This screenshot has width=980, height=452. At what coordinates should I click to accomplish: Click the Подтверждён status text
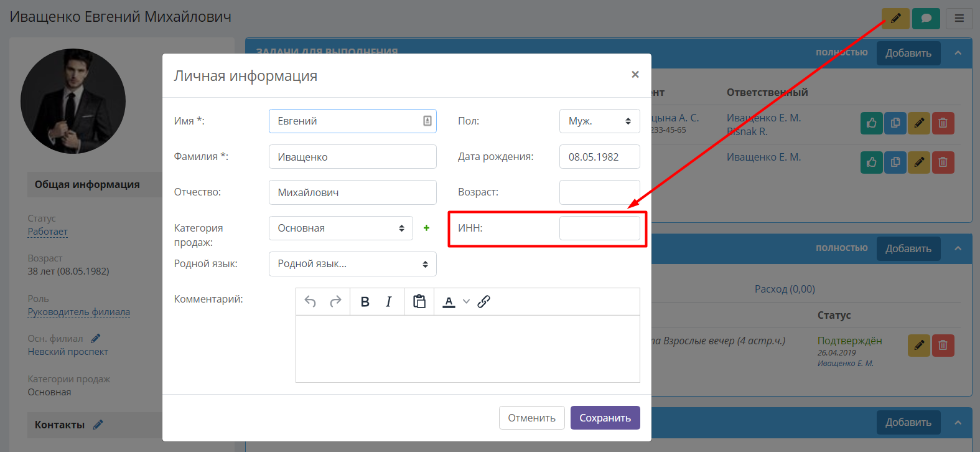pos(850,341)
